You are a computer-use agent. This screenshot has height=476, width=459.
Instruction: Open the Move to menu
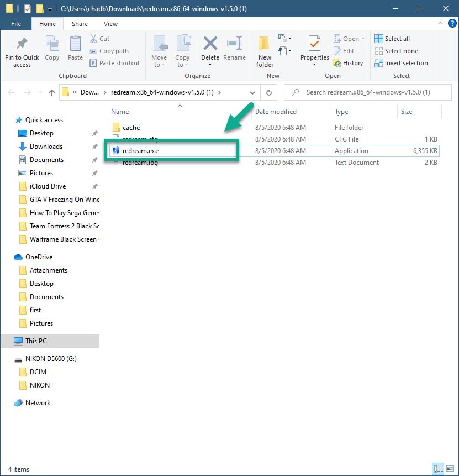click(159, 51)
